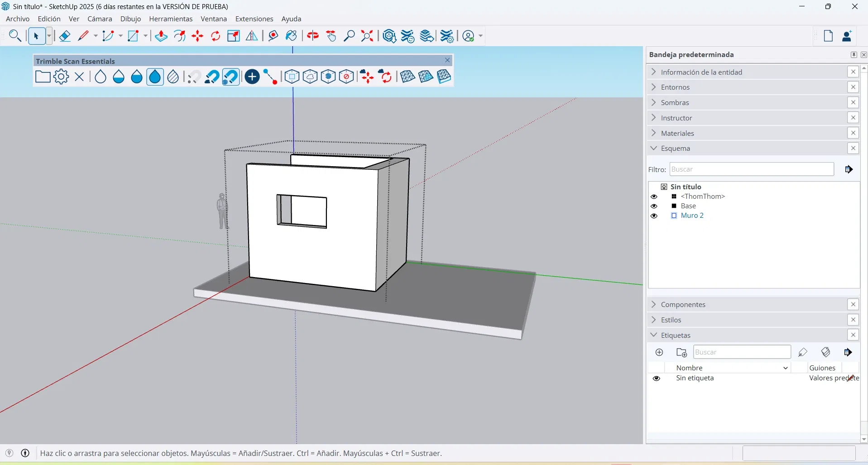Viewport: 868px width, 465px height.
Task: Choose the Move tool with red arrows
Action: tap(198, 36)
